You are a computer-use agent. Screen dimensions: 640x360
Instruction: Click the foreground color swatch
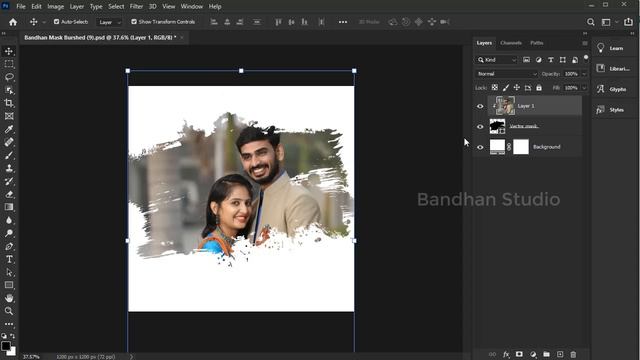5,346
